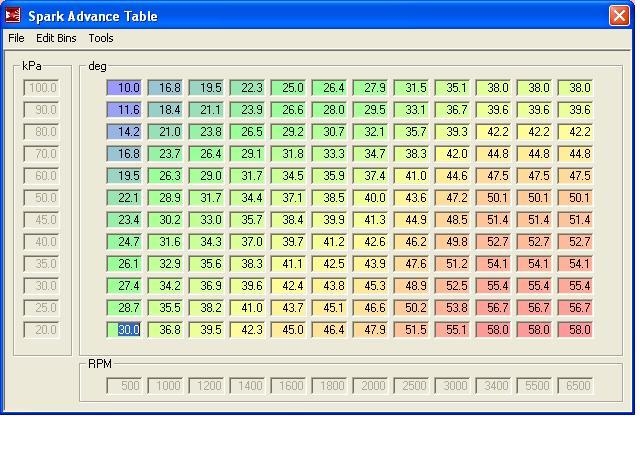Click the highlighted 30.0 spark cell

pos(125,330)
